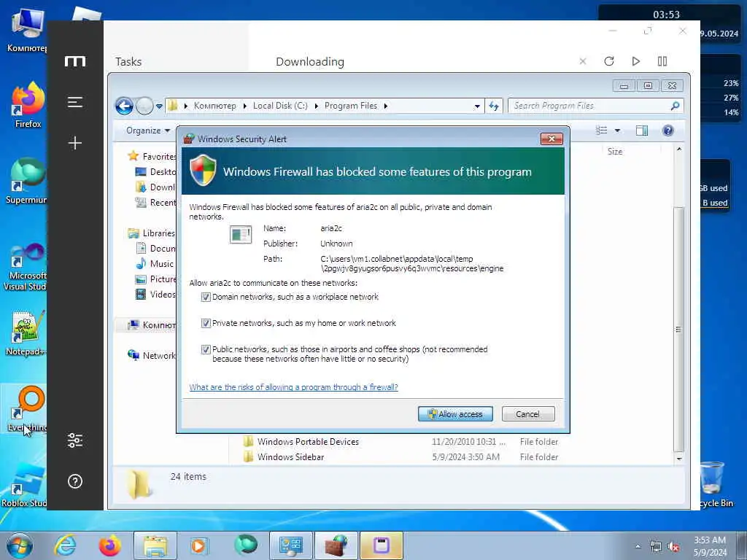747x560 pixels.
Task: Select the Roblox Studio desktop icon
Action: coord(25,485)
